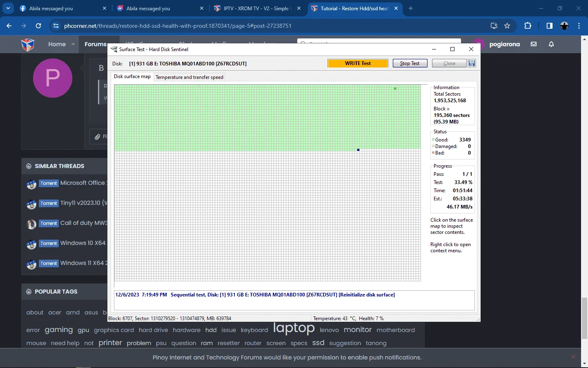The width and height of the screenshot is (588, 368).
Task: Click the save icon in Surface Test window
Action: 472,63
